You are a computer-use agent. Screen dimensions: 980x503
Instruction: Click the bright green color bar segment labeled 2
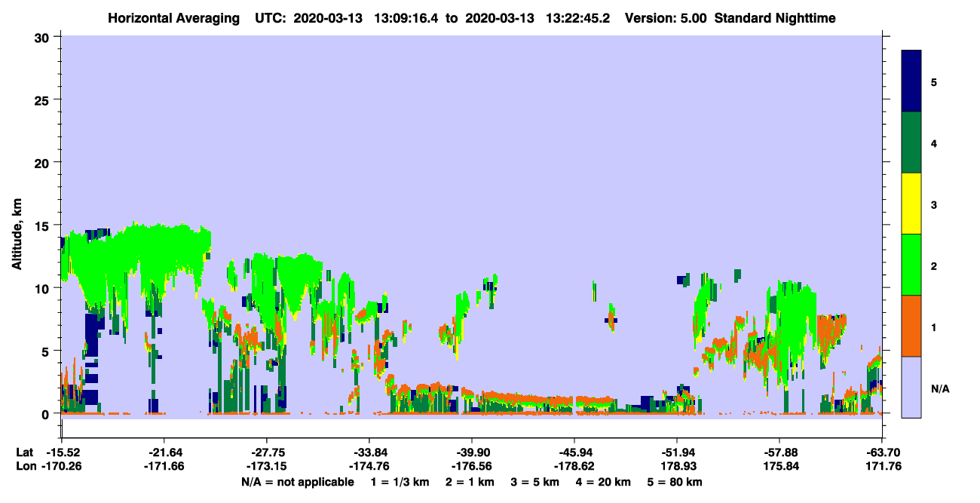point(911,265)
